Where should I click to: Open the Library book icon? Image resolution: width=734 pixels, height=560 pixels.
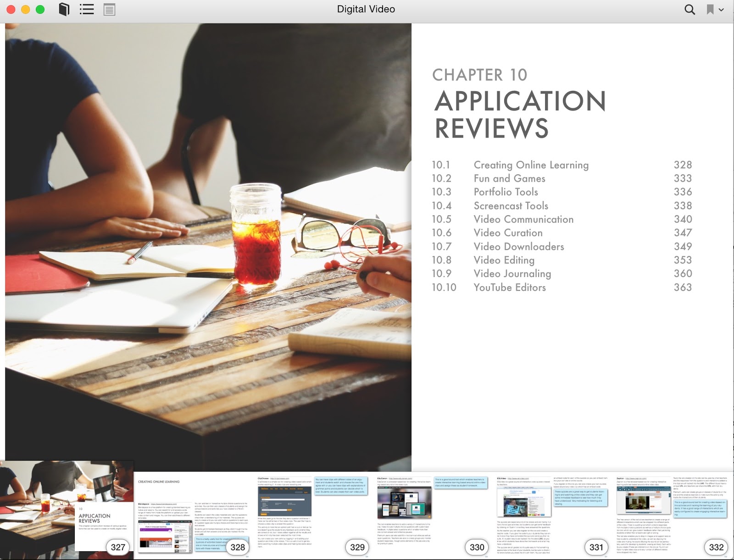(64, 9)
